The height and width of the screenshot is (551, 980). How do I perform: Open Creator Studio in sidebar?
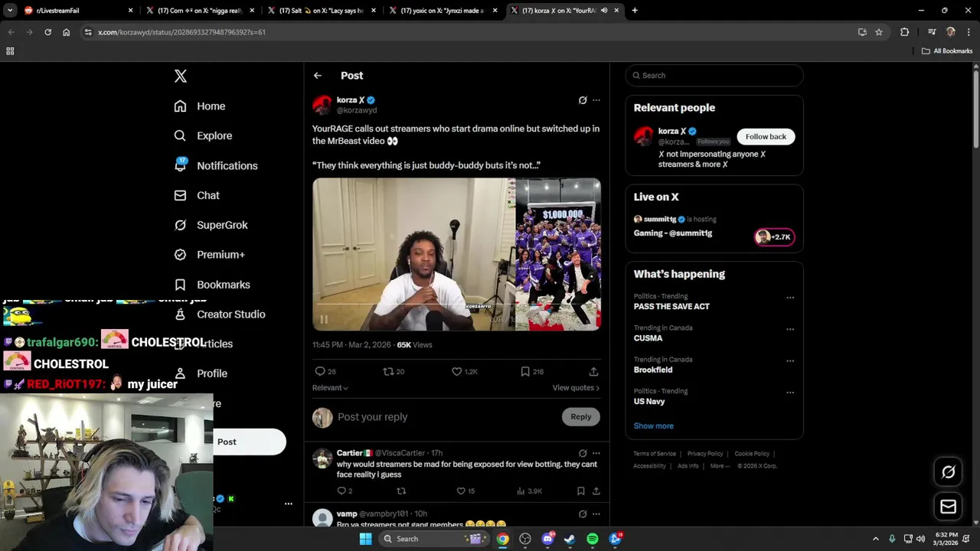[220, 314]
